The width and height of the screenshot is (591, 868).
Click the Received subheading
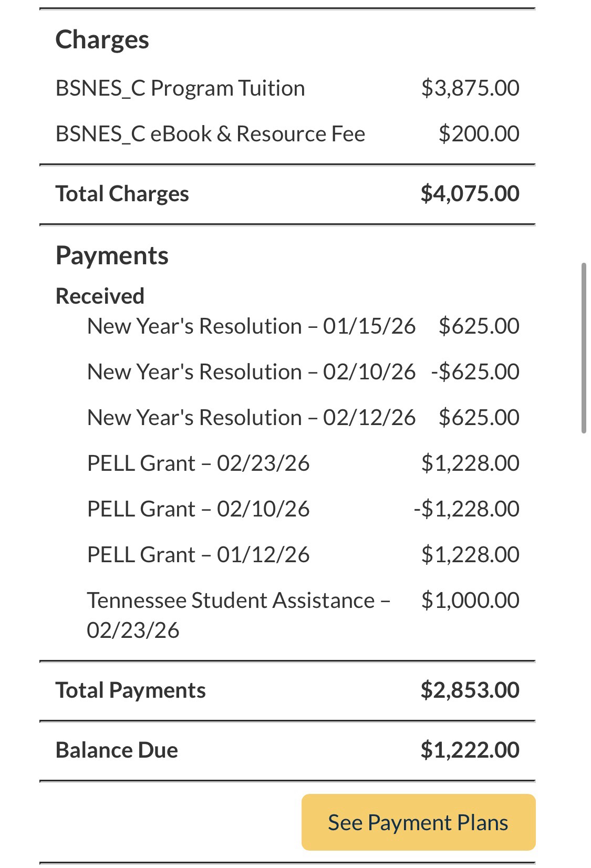click(100, 296)
